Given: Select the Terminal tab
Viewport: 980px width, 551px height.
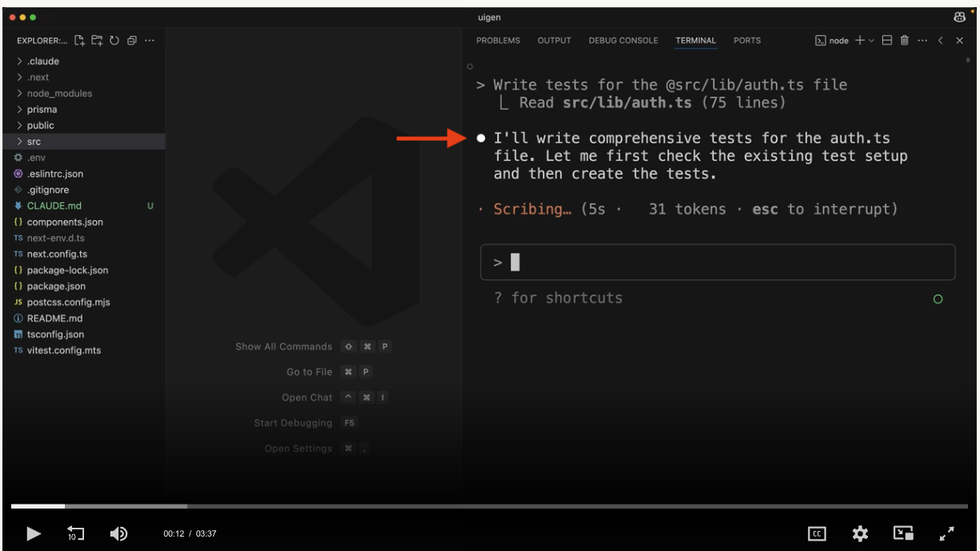Looking at the screenshot, I should tap(696, 40).
